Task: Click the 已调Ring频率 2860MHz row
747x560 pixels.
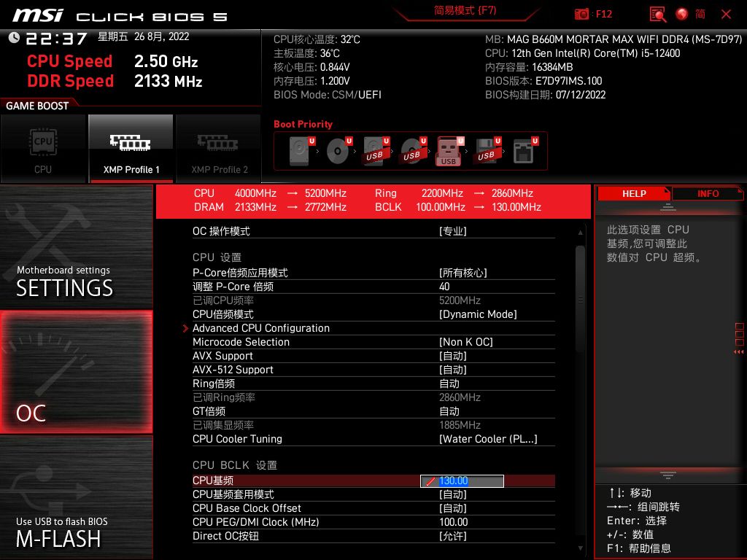Action: tap(373, 397)
